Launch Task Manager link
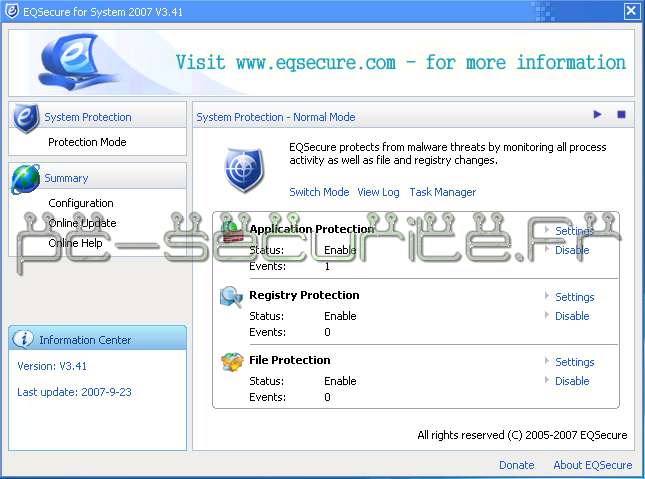 coord(443,192)
